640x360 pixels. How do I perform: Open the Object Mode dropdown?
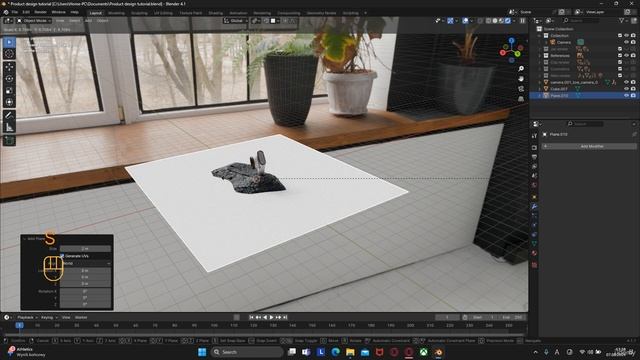[34, 20]
